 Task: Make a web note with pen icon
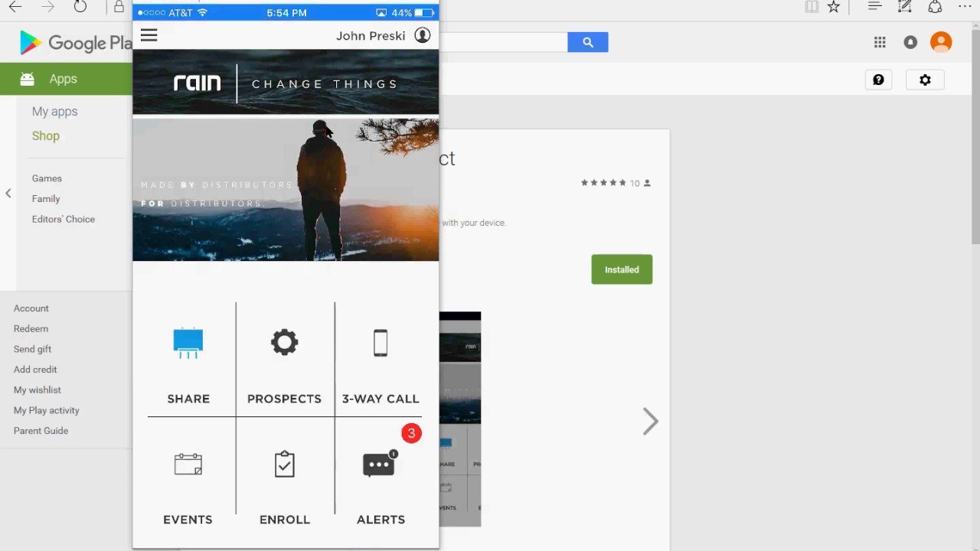tap(904, 7)
